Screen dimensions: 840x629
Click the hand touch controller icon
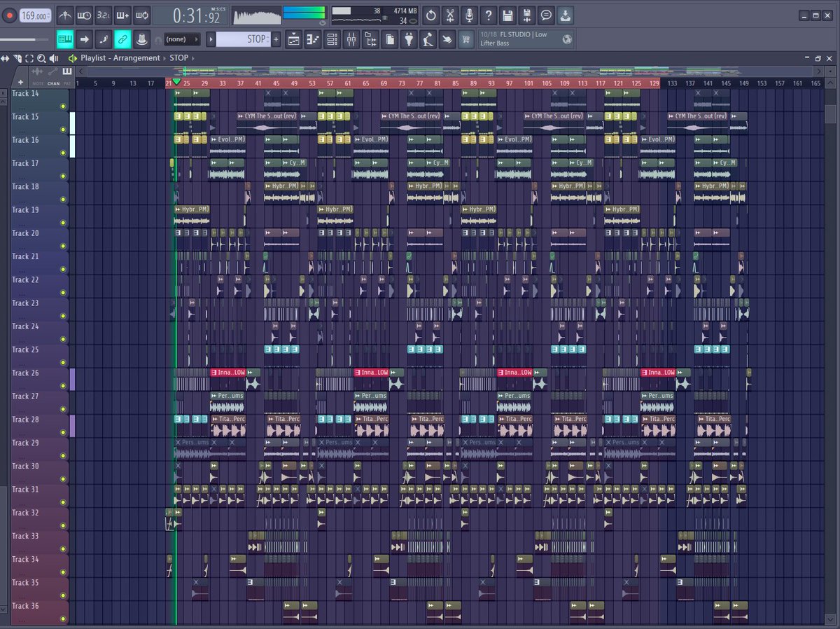click(x=447, y=39)
